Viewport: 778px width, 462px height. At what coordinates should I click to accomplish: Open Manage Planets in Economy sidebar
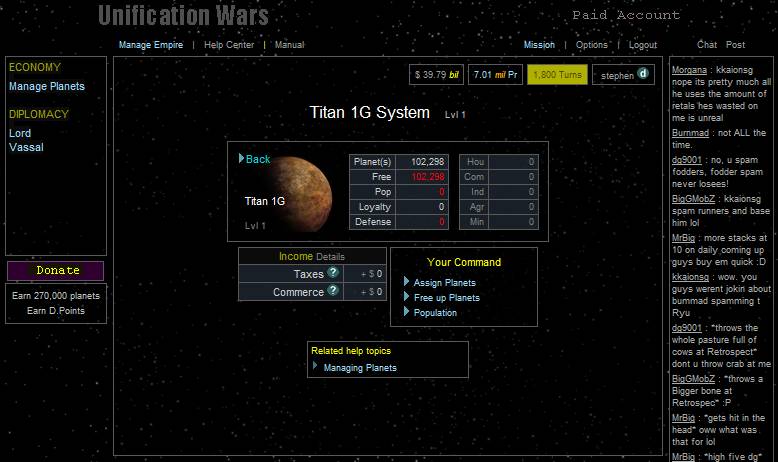pos(47,86)
